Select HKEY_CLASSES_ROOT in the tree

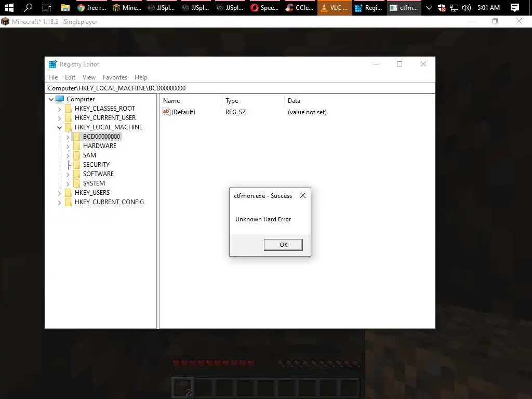coord(104,108)
